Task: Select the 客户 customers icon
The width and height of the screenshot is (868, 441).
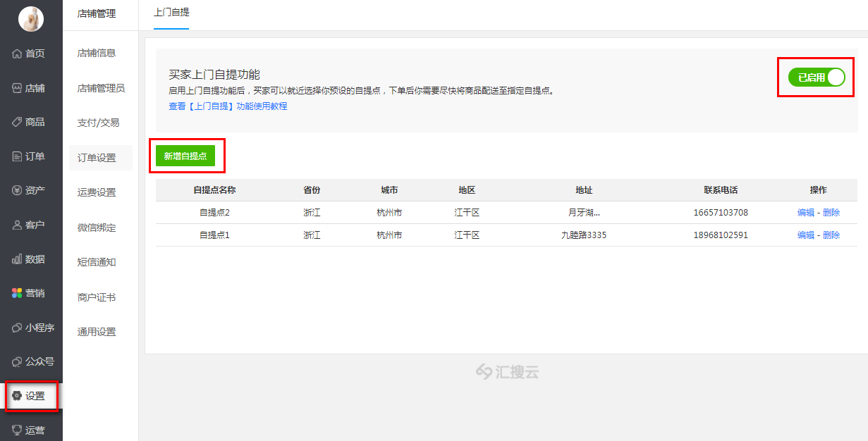Action: (x=16, y=225)
